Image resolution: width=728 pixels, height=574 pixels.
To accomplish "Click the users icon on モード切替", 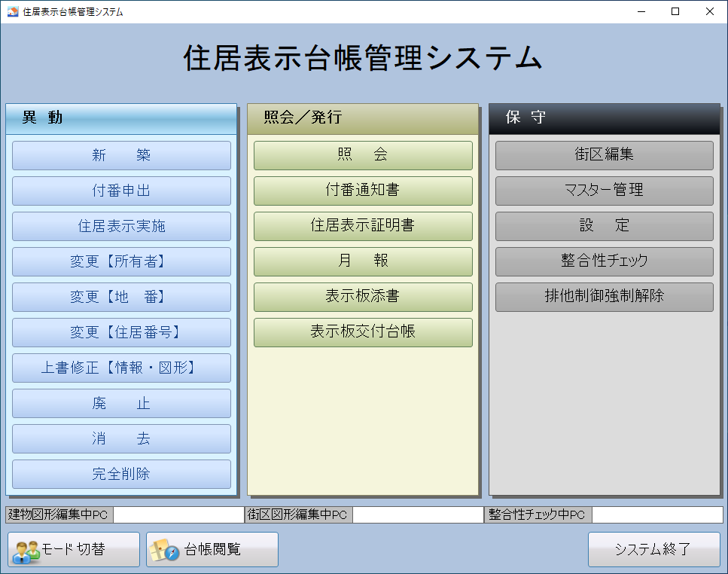I will [26, 551].
